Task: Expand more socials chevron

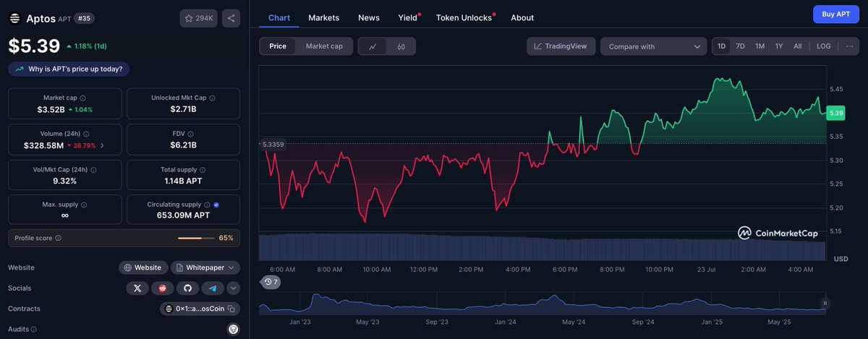Action: (233, 288)
